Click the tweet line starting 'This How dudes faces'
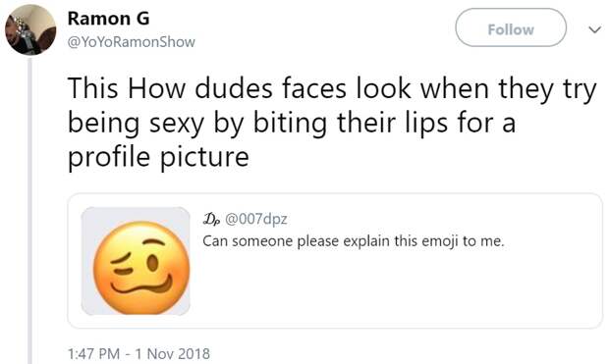Viewport: 609px width, 364px height. point(332,89)
